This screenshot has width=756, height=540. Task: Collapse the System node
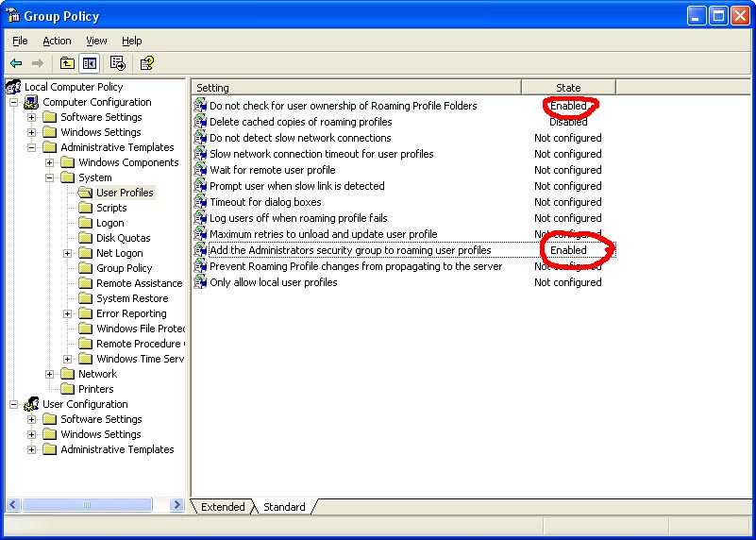tap(50, 177)
